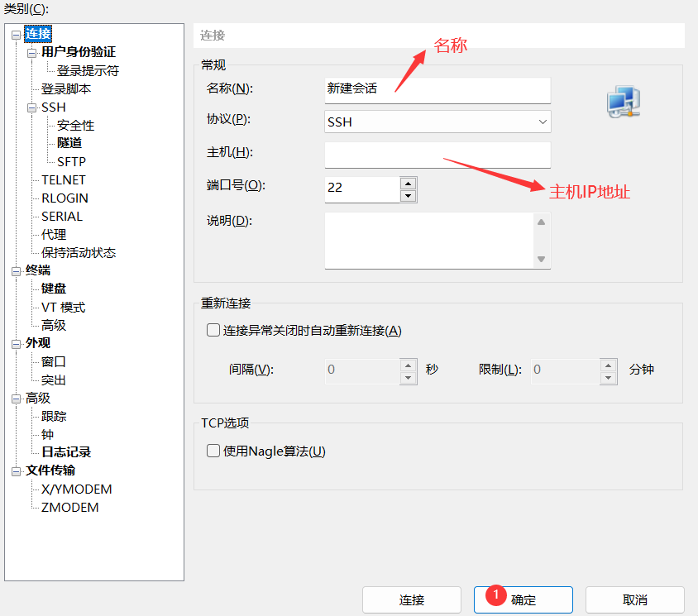Select the RLOGIN tree item
The height and width of the screenshot is (616, 698).
pos(65,198)
